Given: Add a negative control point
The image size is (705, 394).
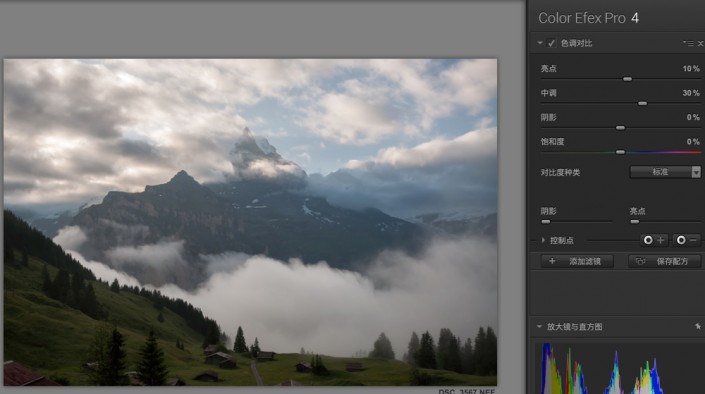Looking at the screenshot, I should 687,240.
